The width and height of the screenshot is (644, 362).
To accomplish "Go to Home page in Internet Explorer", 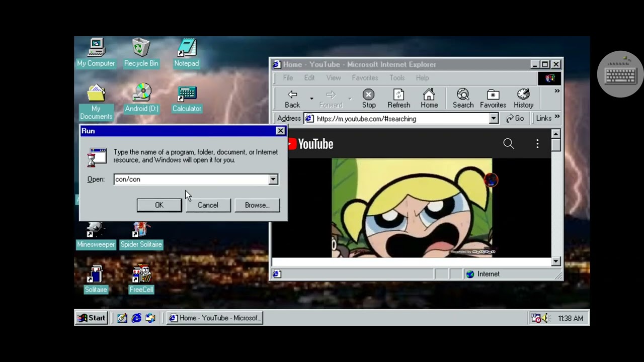I will point(429,99).
